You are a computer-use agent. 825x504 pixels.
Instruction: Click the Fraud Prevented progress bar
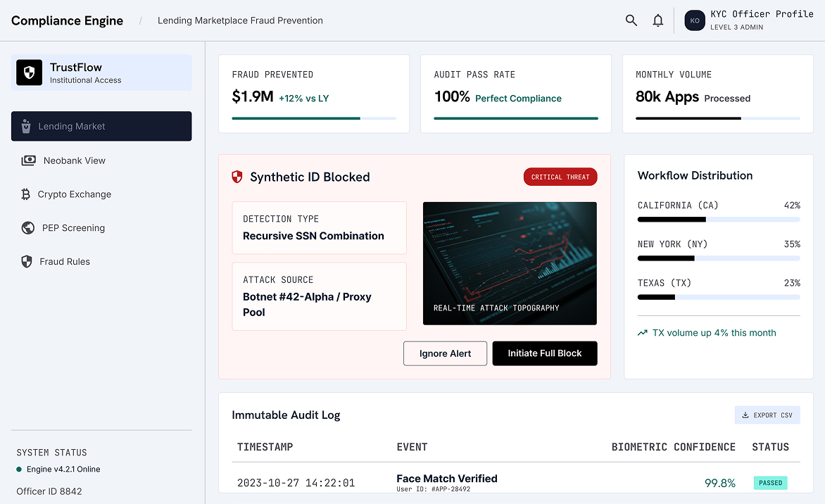pyautogui.click(x=314, y=118)
